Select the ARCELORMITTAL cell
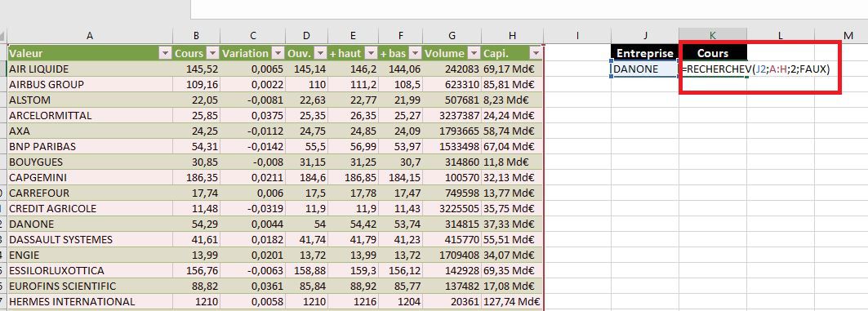The height and width of the screenshot is (311, 868). [x=90, y=116]
